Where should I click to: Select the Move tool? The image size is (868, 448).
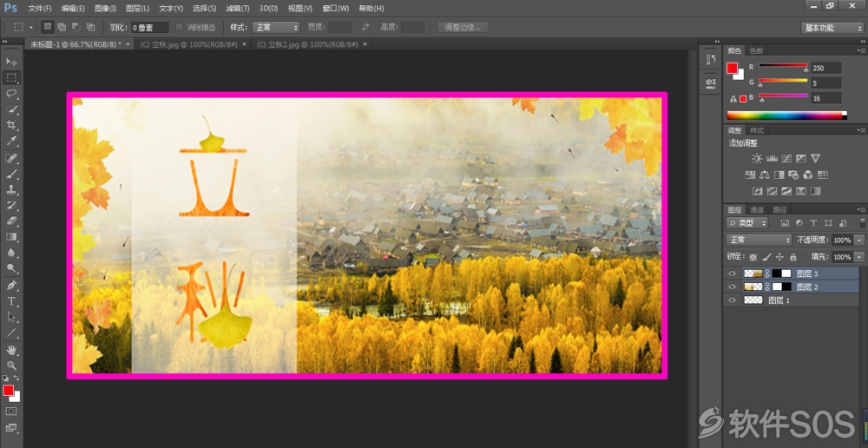click(x=11, y=61)
